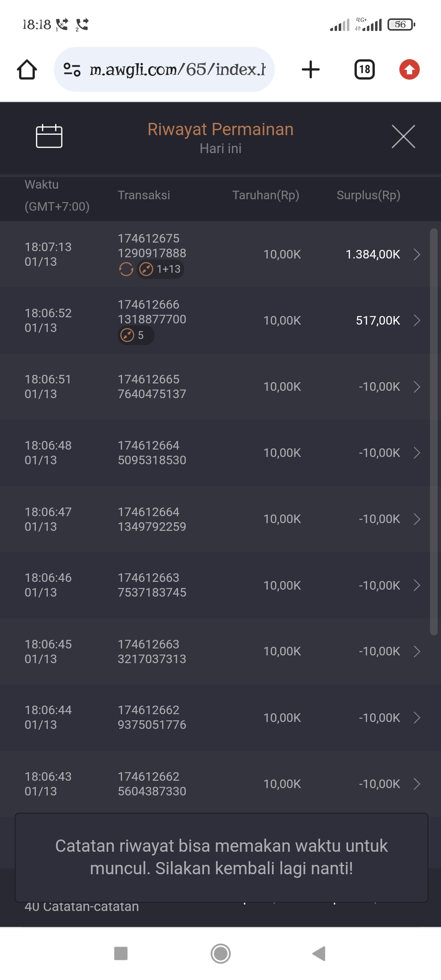Close the Riwayat Permainan panel
441x980 pixels.
(x=403, y=136)
